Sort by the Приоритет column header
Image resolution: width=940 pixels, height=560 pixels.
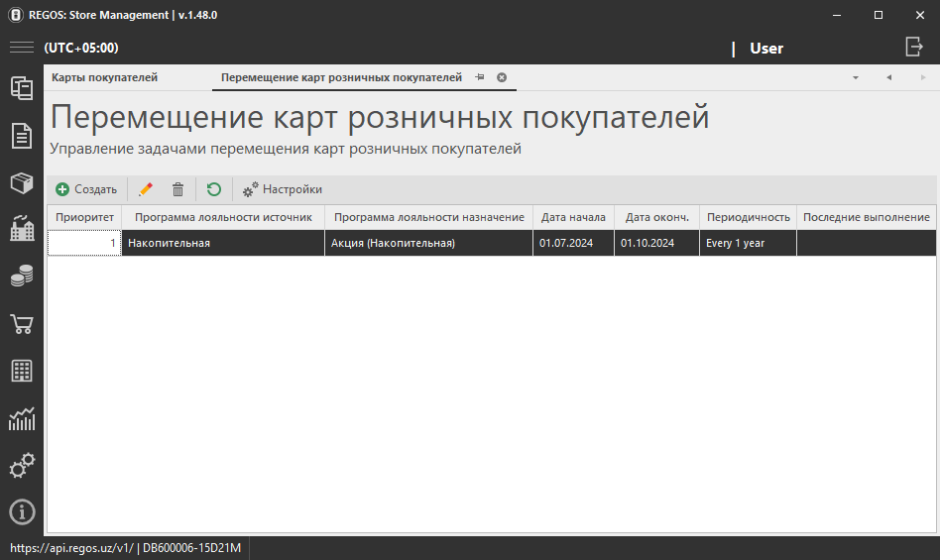84,217
